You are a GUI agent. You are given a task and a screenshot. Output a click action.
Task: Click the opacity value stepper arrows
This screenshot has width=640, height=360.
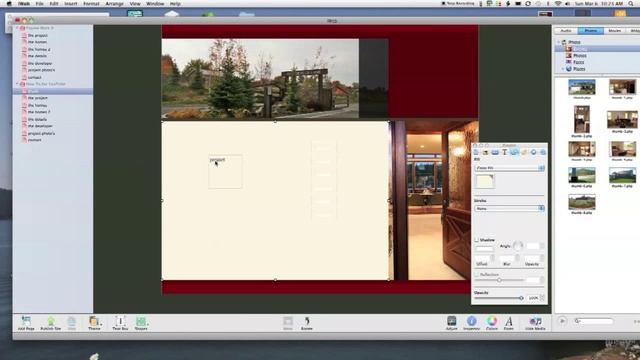point(542,298)
